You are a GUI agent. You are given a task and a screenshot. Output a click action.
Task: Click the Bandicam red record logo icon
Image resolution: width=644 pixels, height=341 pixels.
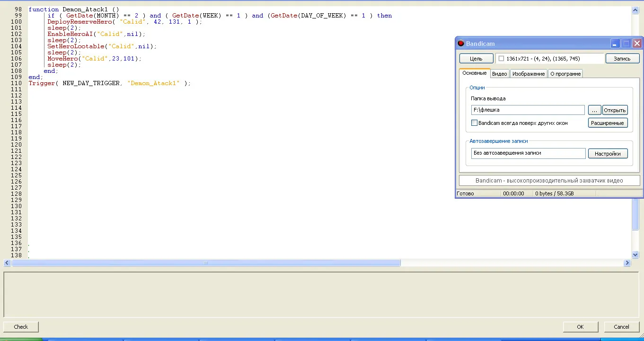461,44
